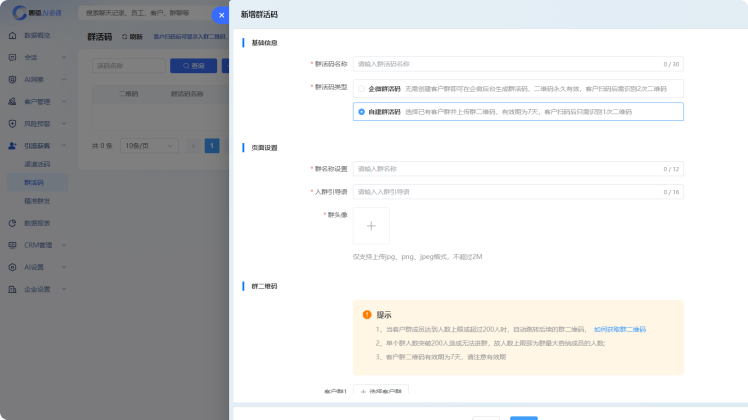The height and width of the screenshot is (420, 748).
Task: Close the 新增群活码 drawer with X button
Action: point(221,15)
